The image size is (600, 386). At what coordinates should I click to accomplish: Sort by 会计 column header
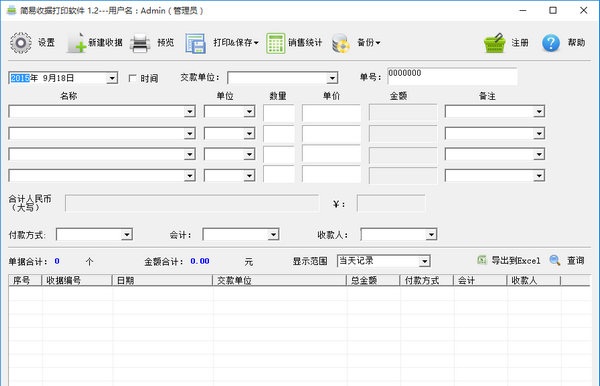tap(480, 280)
